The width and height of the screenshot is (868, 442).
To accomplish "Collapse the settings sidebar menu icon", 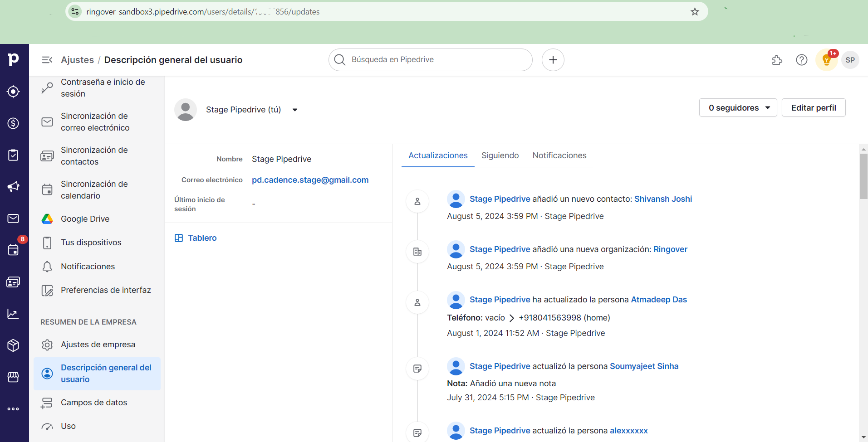I will coord(47,60).
